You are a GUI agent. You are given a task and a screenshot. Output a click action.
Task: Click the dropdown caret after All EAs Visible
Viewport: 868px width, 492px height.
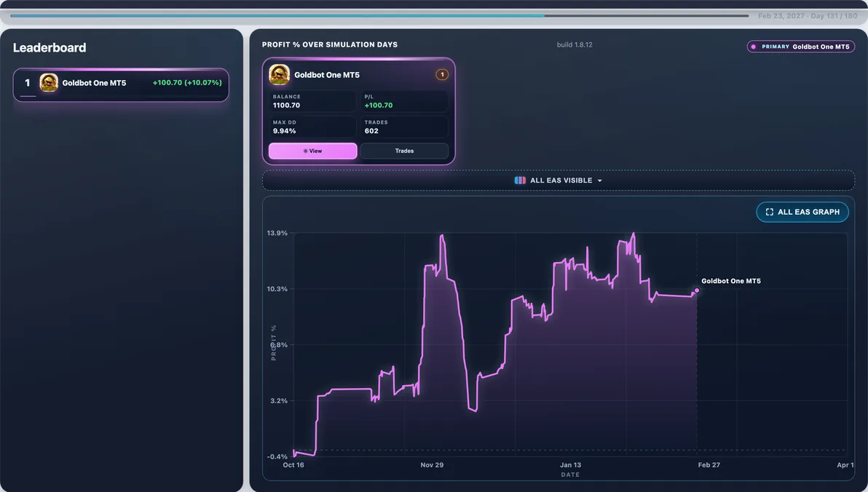[x=599, y=181]
